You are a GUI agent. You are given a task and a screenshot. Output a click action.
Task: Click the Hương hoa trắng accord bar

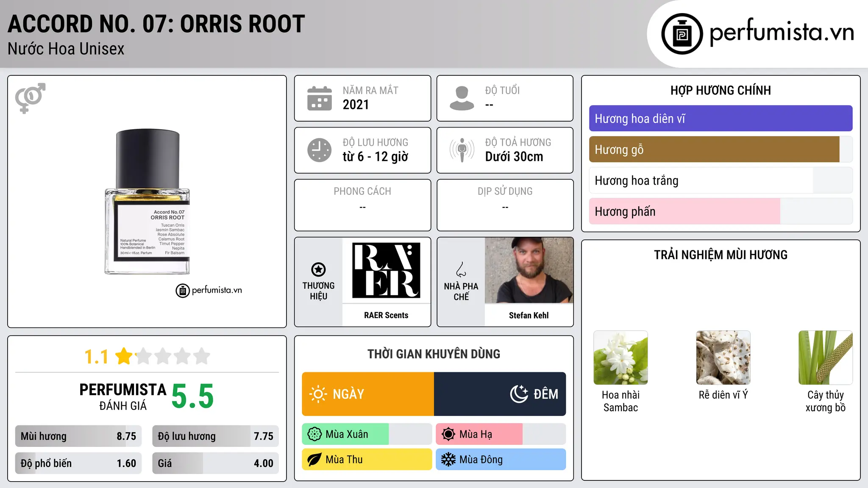click(x=721, y=180)
